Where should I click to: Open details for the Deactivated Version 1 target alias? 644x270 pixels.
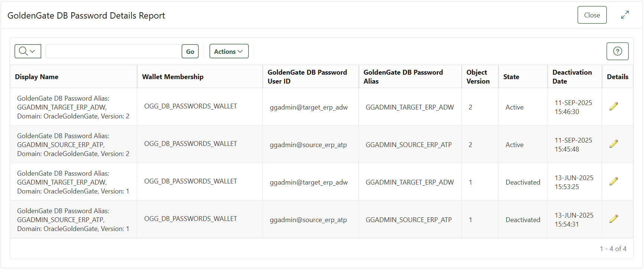[614, 181]
